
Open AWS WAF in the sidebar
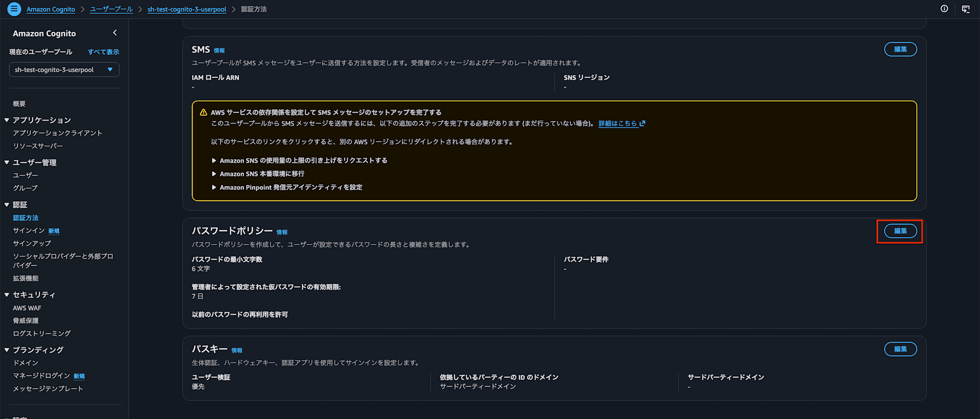coord(27,308)
